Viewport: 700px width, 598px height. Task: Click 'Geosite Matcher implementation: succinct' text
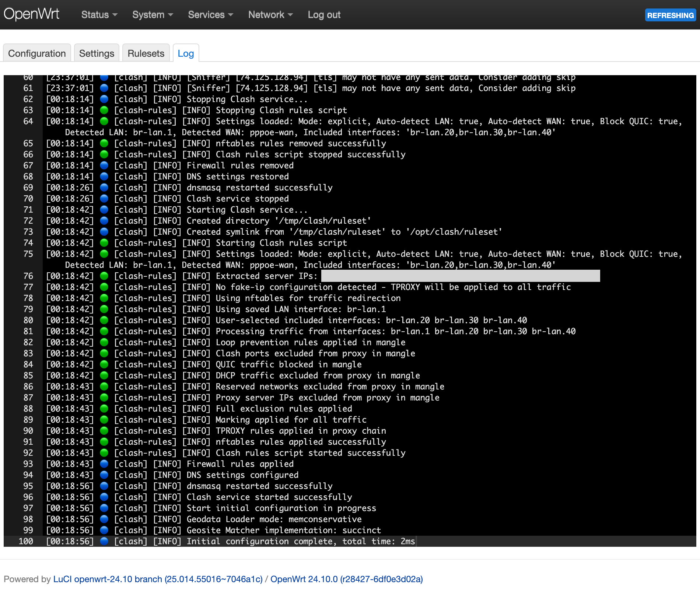click(284, 530)
